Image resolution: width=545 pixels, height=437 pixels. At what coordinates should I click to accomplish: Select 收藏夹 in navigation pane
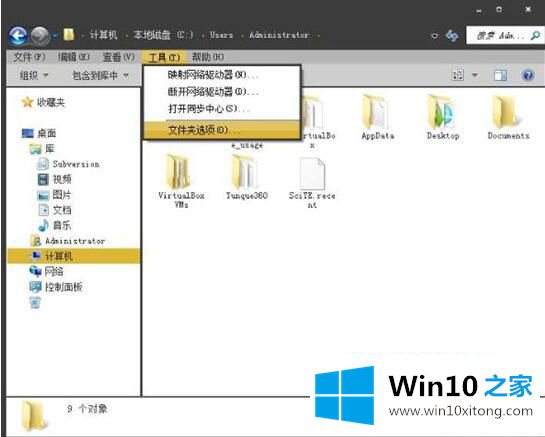[51, 102]
